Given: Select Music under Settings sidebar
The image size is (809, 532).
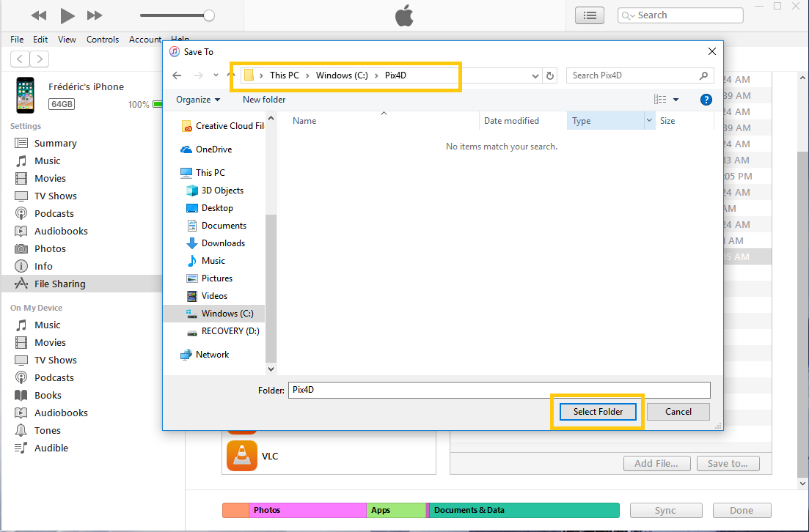Looking at the screenshot, I should pyautogui.click(x=48, y=160).
